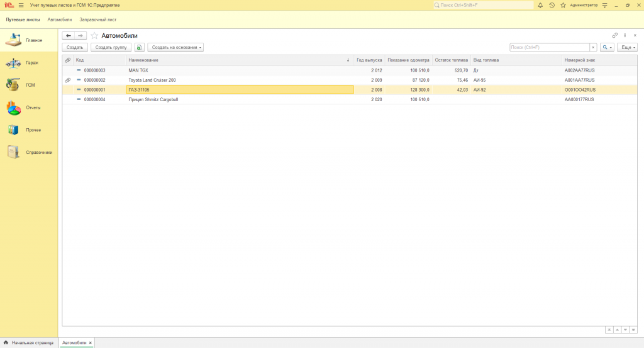Select the MAN TGX row
This screenshot has height=348, width=644.
pyautogui.click(x=350, y=70)
